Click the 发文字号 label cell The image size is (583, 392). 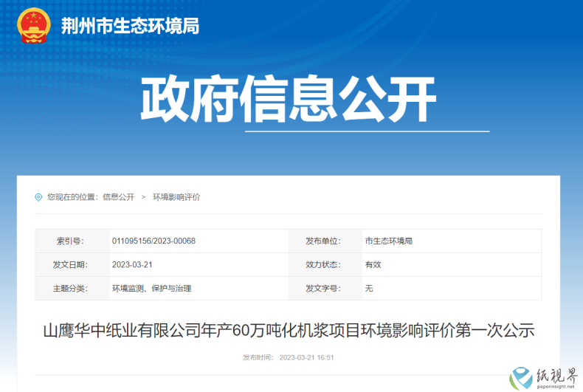325,288
